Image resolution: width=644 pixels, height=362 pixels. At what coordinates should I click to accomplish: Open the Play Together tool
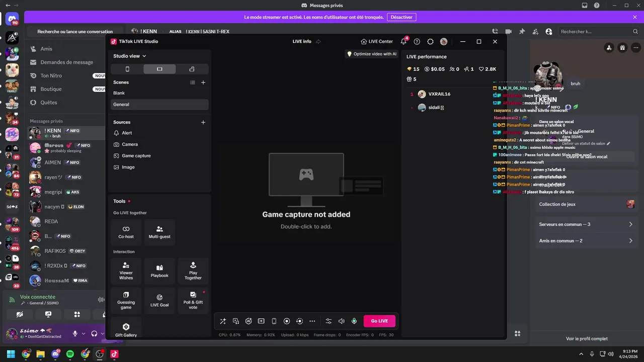point(193,271)
